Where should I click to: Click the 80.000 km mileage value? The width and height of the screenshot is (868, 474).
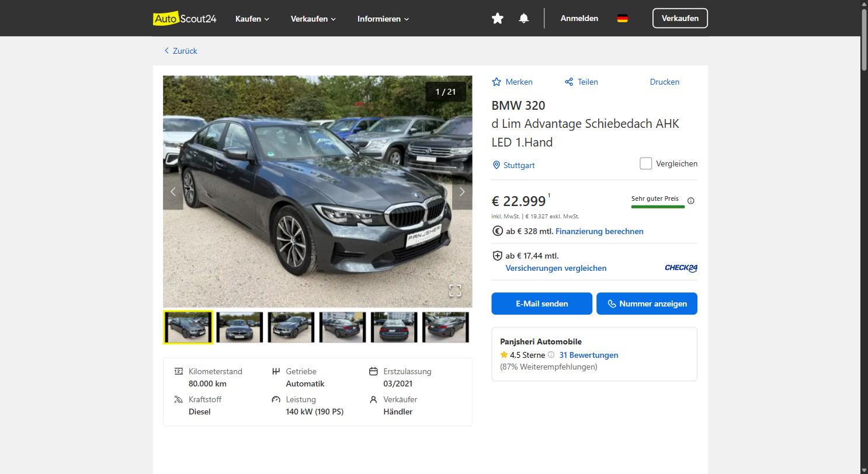coord(207,384)
